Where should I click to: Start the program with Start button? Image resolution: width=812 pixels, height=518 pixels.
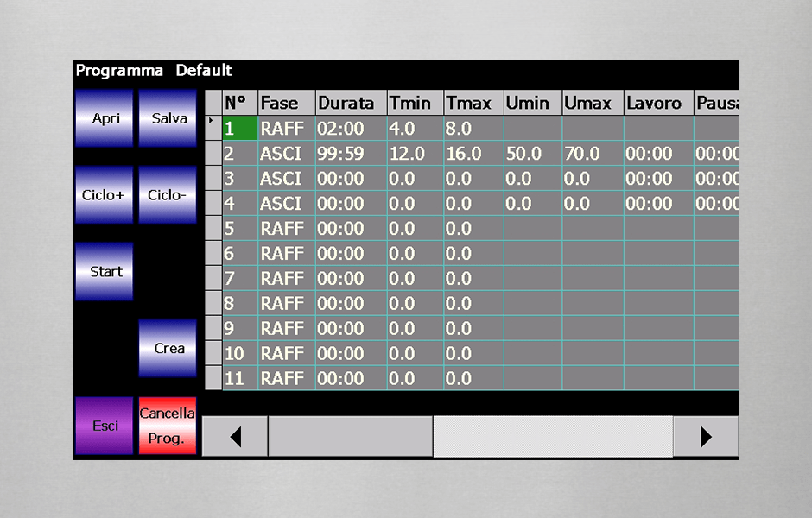coord(104,272)
